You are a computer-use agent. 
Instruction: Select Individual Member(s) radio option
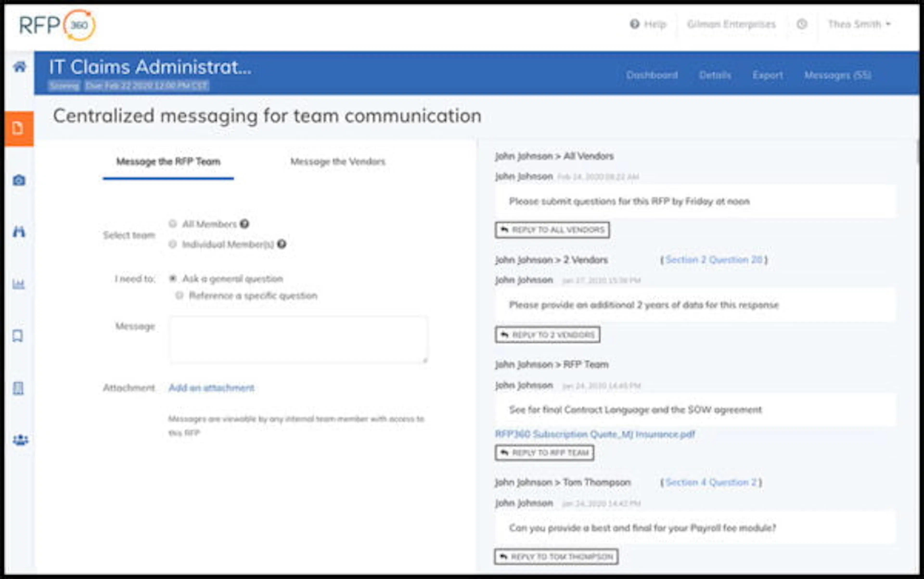[173, 244]
